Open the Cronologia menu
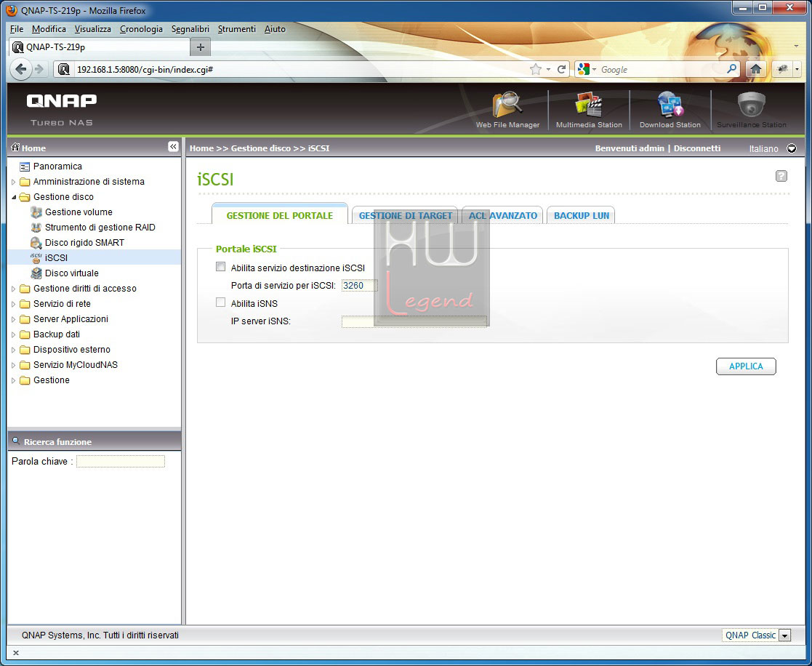The image size is (812, 666). [141, 29]
